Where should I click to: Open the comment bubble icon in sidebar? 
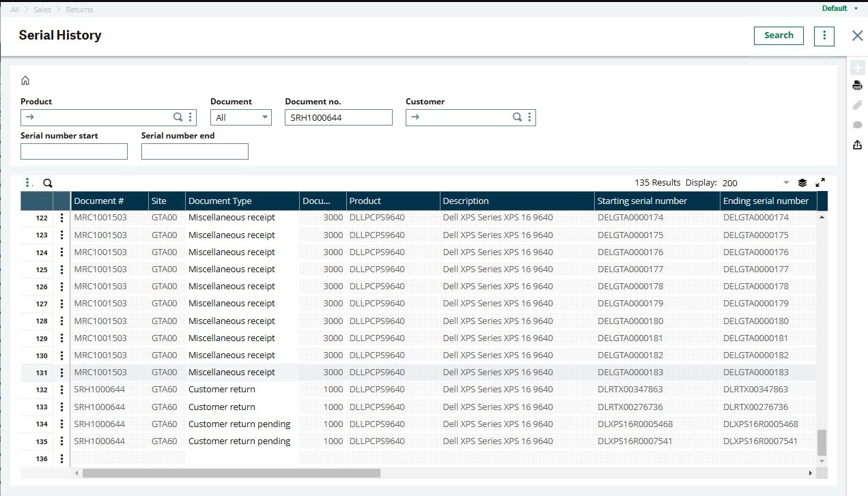(x=857, y=125)
